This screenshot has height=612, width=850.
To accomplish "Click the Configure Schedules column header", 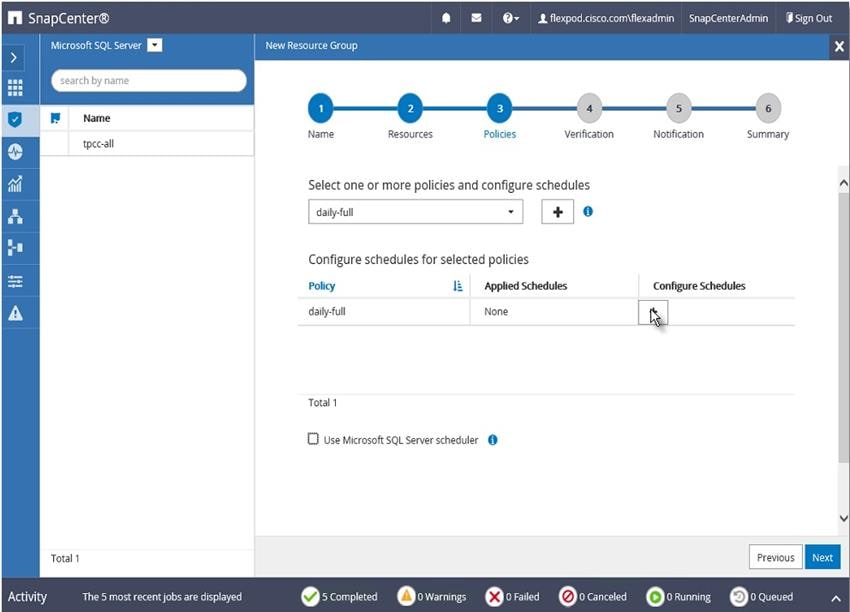I will [699, 286].
